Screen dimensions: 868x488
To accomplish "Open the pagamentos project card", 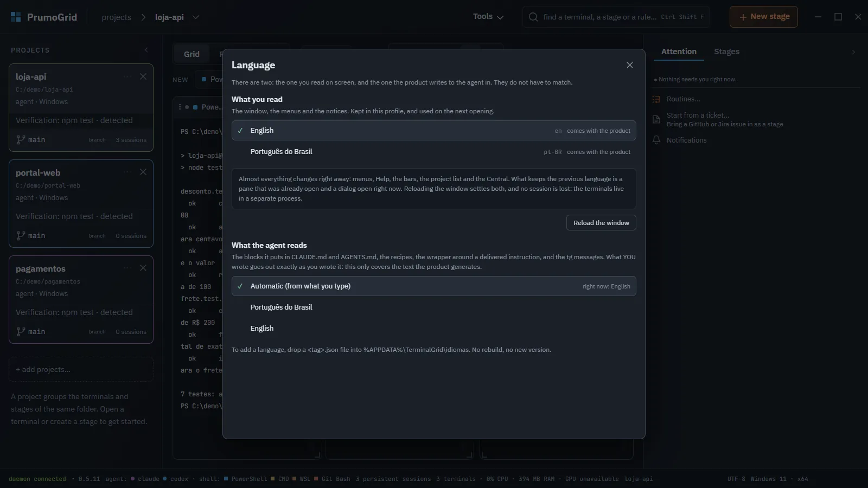I will [x=81, y=300].
